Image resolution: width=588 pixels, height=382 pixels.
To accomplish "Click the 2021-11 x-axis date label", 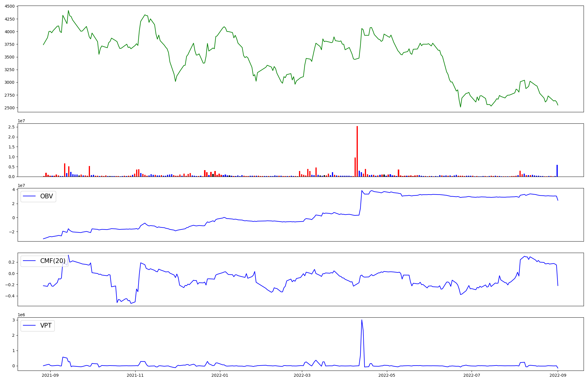I will (x=135, y=375).
